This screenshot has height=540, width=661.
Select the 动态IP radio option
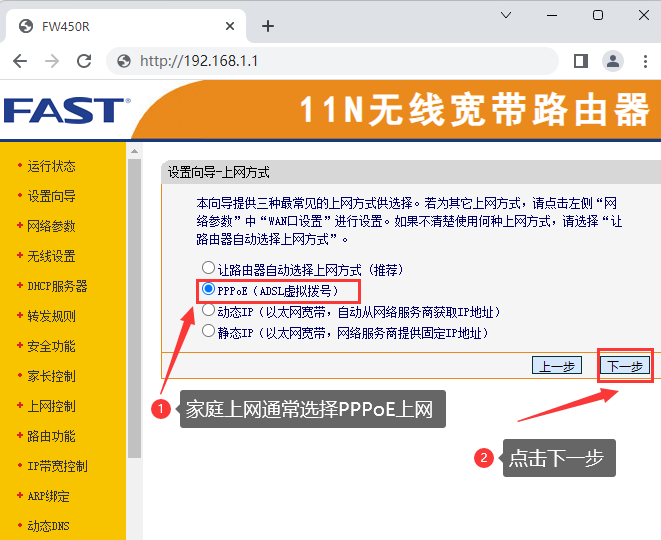point(208,310)
